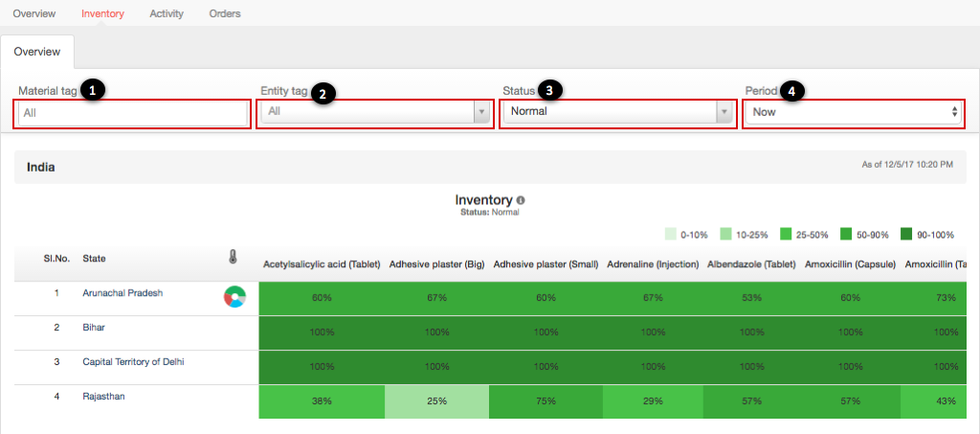Image resolution: width=980 pixels, height=434 pixels.
Task: Open the Rajasthan state link
Action: [103, 396]
